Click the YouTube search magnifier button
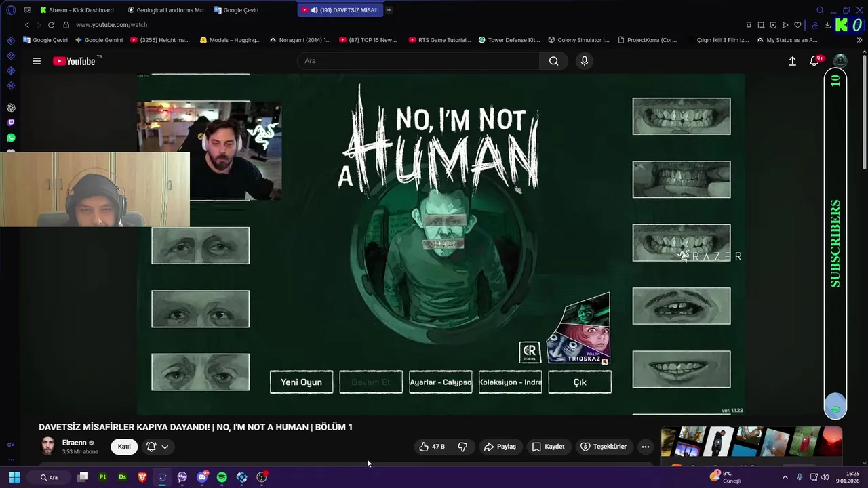This screenshot has width=868, height=488. tap(554, 61)
